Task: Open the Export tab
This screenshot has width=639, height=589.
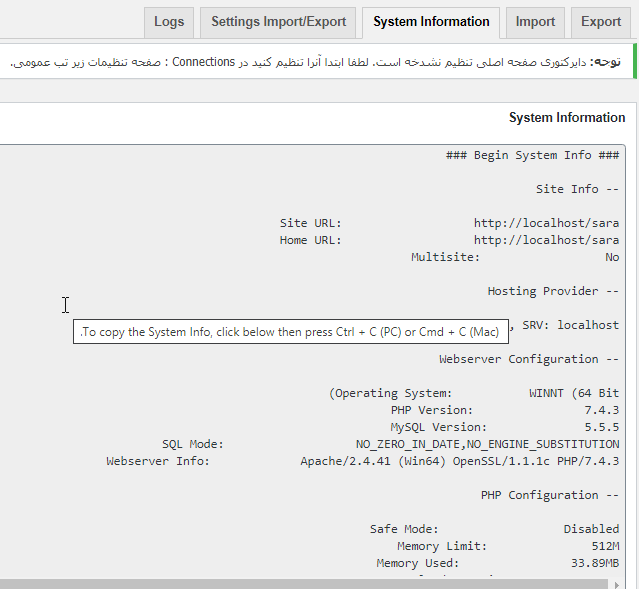Action: click(601, 22)
